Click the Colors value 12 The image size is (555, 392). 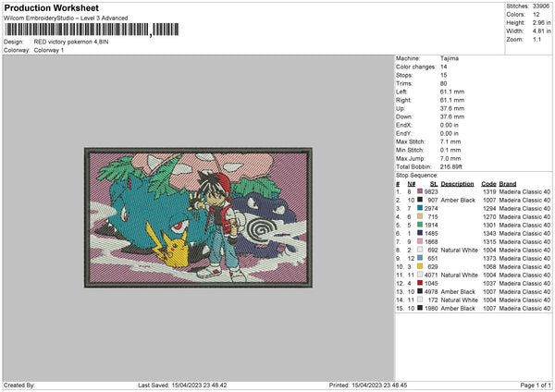click(x=536, y=15)
